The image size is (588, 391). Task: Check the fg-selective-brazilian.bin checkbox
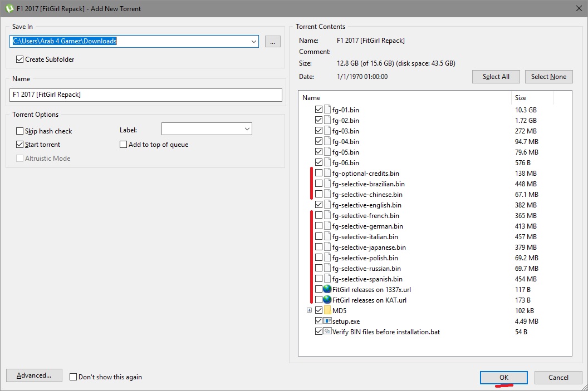click(x=318, y=184)
